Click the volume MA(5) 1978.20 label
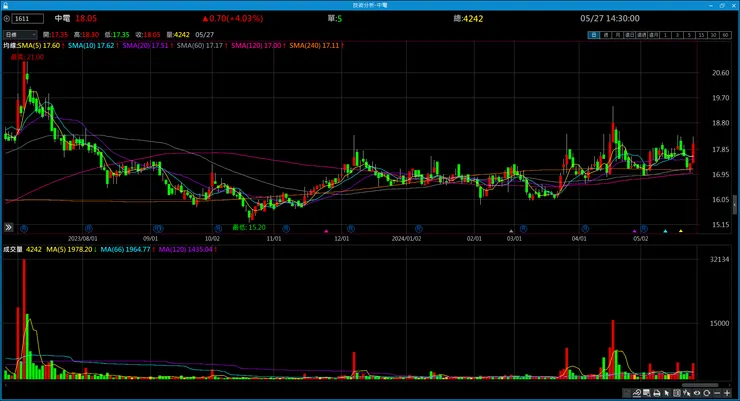This screenshot has width=740, height=401. pos(69,249)
